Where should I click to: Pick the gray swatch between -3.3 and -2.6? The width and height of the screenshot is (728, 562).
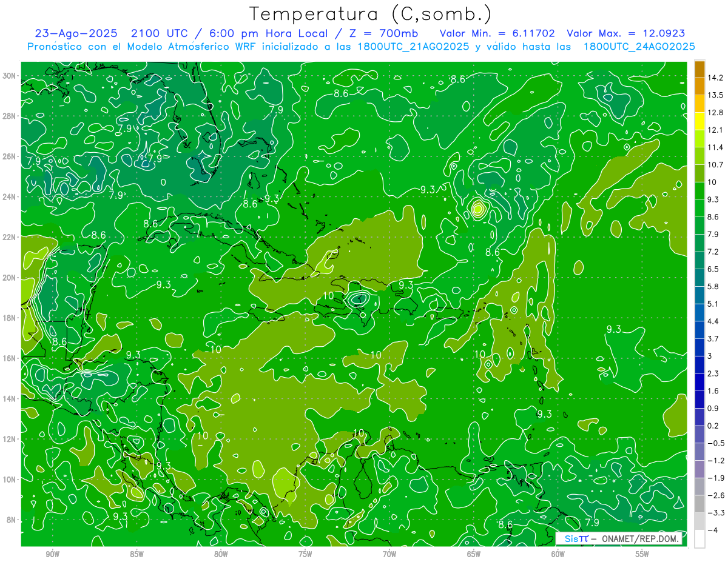click(699, 504)
